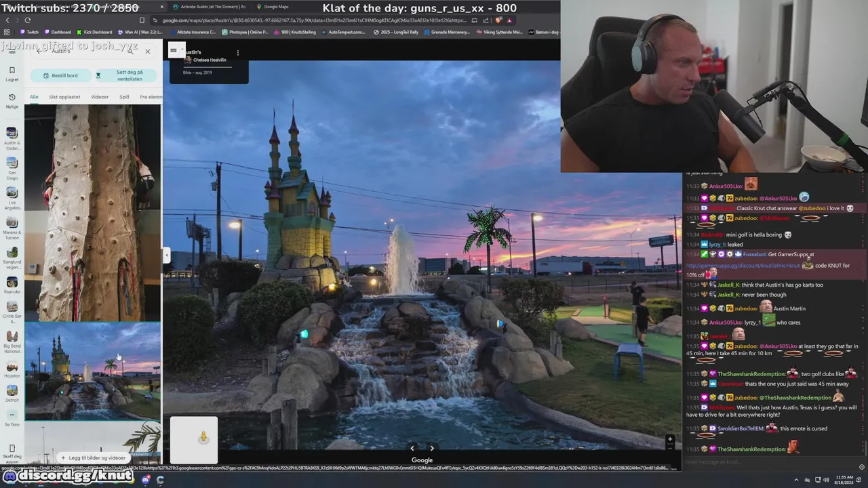Click 'Legg til bilder og videoer' button

point(94,457)
